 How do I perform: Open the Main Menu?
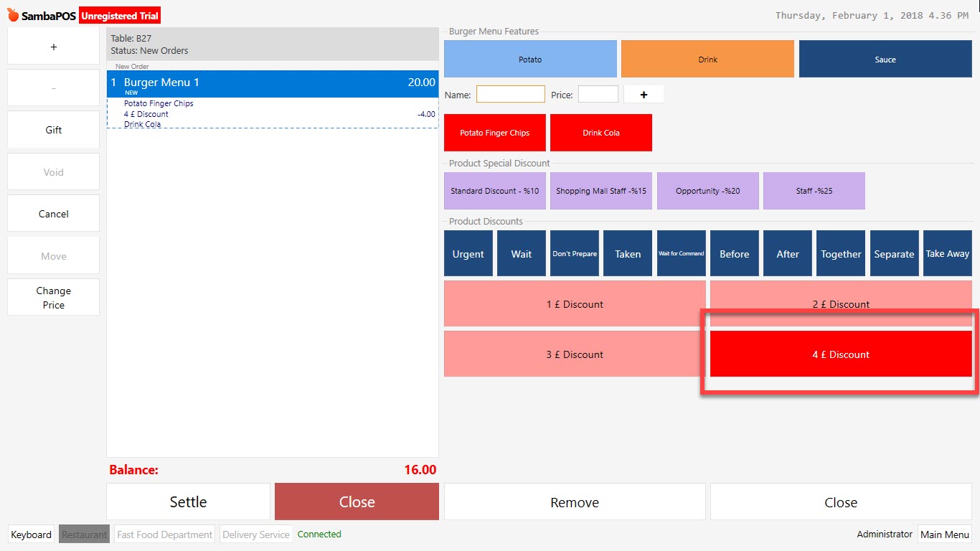click(945, 534)
